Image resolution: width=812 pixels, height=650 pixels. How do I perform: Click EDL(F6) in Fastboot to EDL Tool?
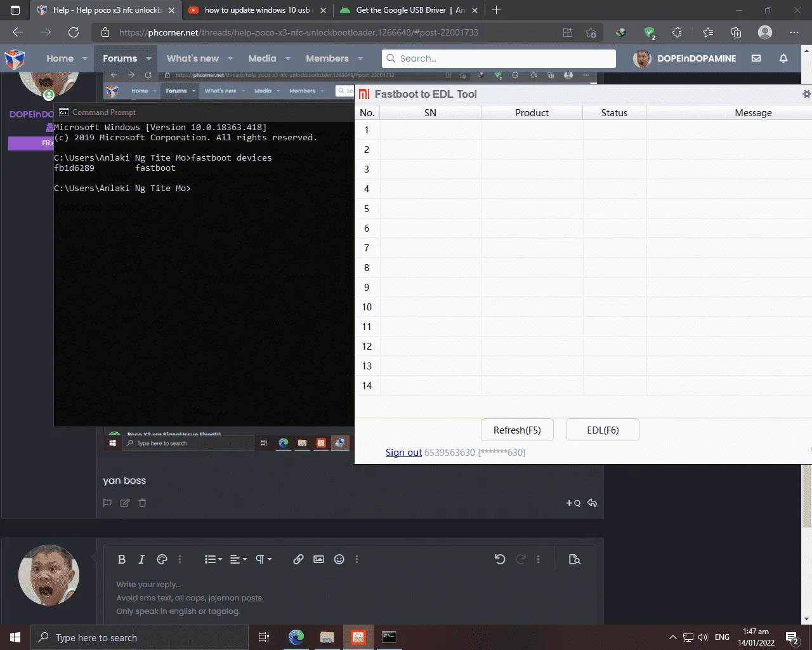click(603, 430)
